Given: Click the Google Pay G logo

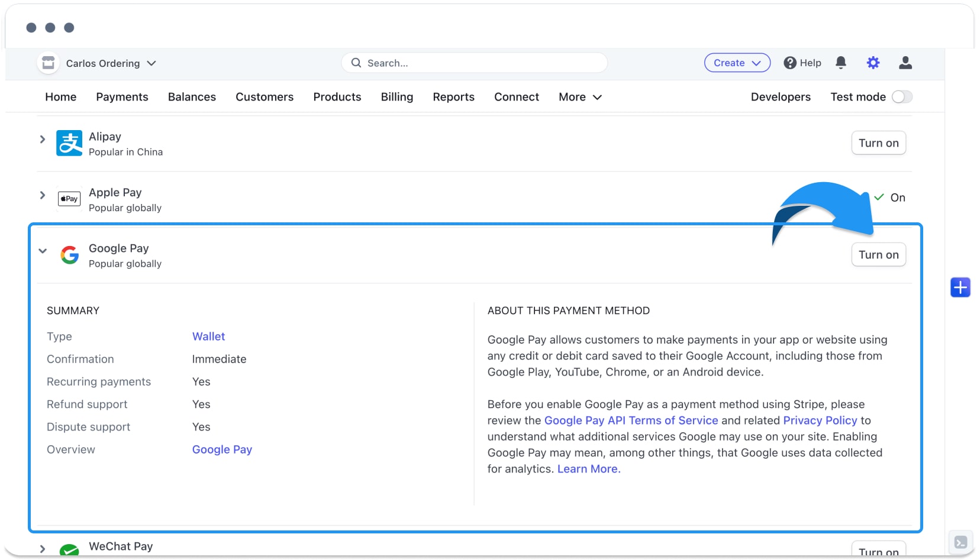Looking at the screenshot, I should [x=69, y=255].
